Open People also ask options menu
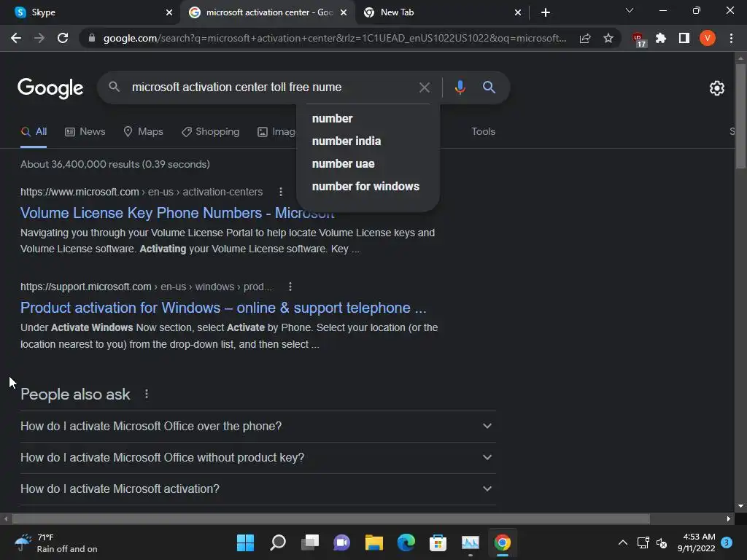Screen dimensions: 747x560 pos(146,394)
